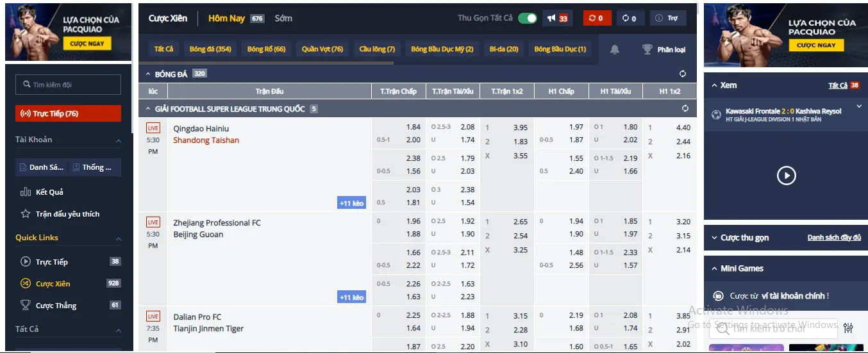Toggle the Thu Gọn Tất Cả switch
The image size is (868, 353).
(527, 18)
